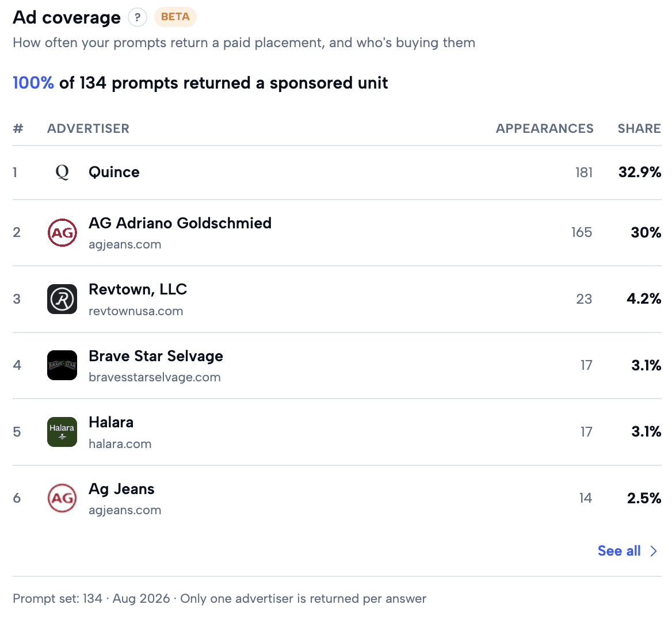Click Halara's 3.1% share value

click(646, 431)
